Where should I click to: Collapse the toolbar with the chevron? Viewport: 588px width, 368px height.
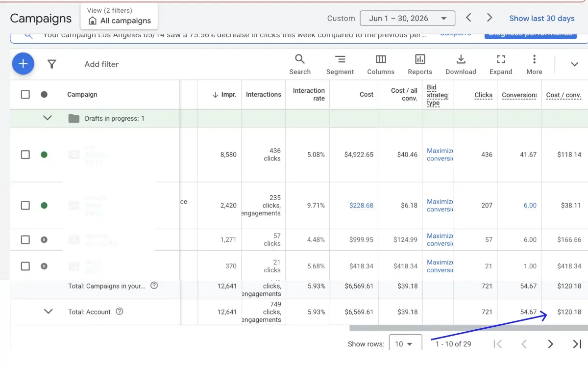pyautogui.click(x=575, y=64)
